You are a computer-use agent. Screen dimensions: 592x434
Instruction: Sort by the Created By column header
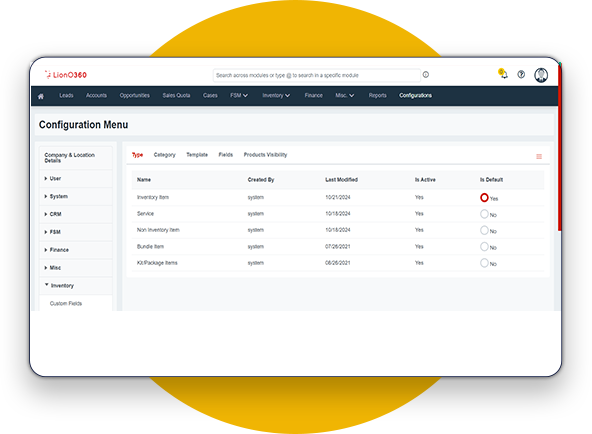point(261,180)
